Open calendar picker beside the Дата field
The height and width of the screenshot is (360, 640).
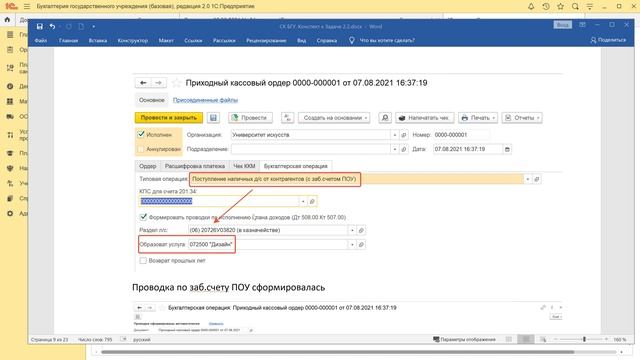pos(507,149)
